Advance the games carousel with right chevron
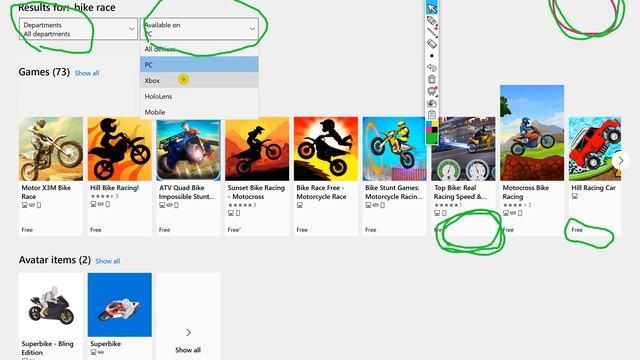This screenshot has height=360, width=640. coord(620,161)
